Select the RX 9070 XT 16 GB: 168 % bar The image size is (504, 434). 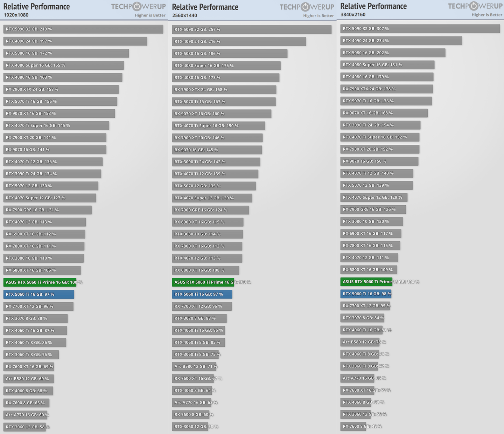[x=384, y=113]
